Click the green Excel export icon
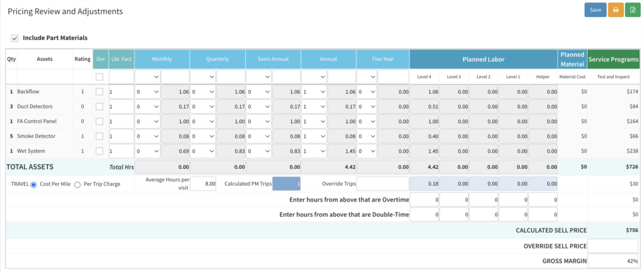Image resolution: width=644 pixels, height=272 pixels. coord(632,10)
